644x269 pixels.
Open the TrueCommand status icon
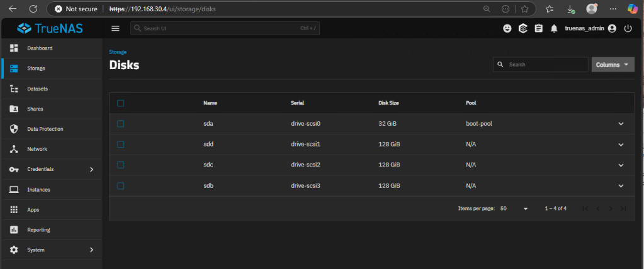coord(523,28)
